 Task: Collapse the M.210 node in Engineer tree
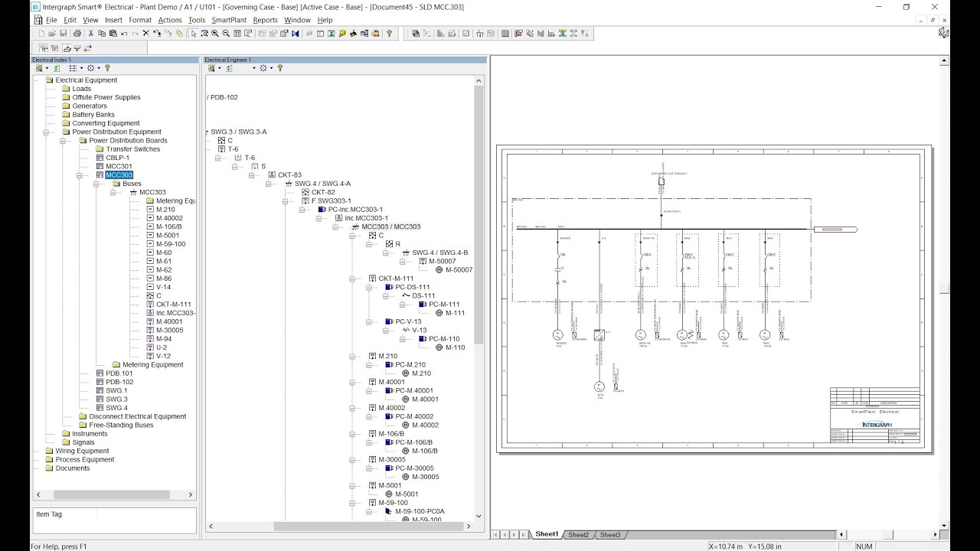351,356
